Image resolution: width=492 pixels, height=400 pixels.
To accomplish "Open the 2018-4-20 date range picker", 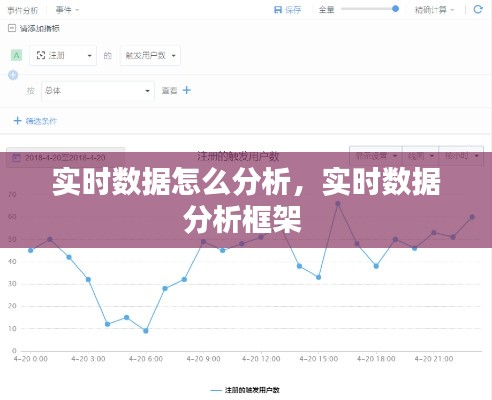I will 66,157.
